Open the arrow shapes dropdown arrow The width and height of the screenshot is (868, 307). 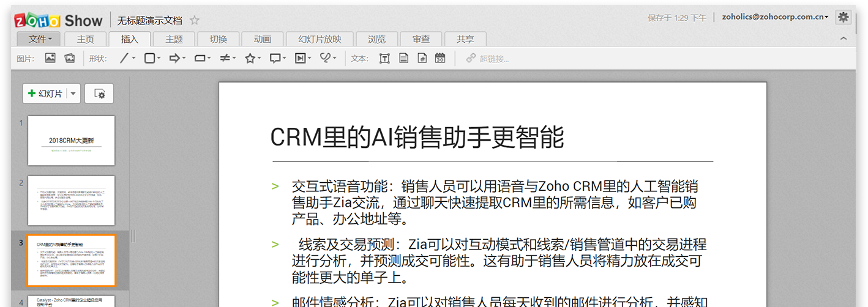coord(184,59)
